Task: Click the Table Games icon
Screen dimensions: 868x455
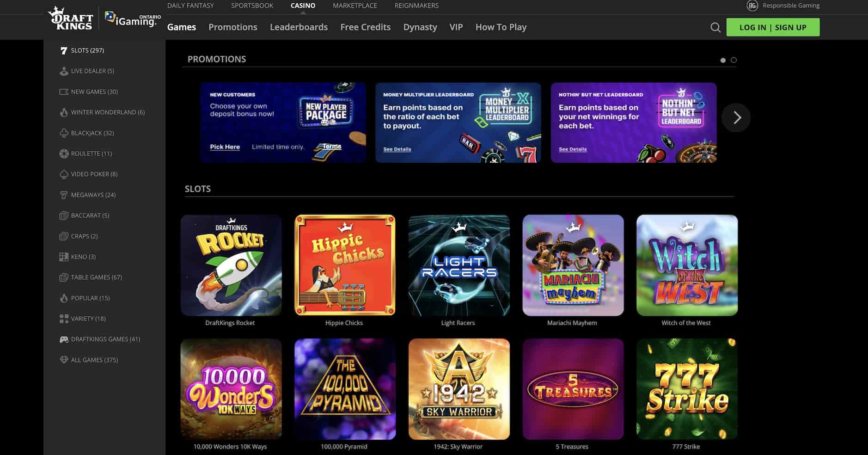Action: [64, 277]
